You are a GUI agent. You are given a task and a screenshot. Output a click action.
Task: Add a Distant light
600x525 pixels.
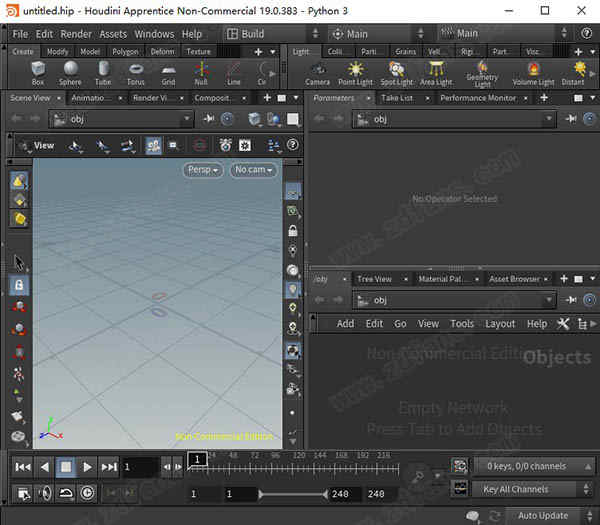573,73
